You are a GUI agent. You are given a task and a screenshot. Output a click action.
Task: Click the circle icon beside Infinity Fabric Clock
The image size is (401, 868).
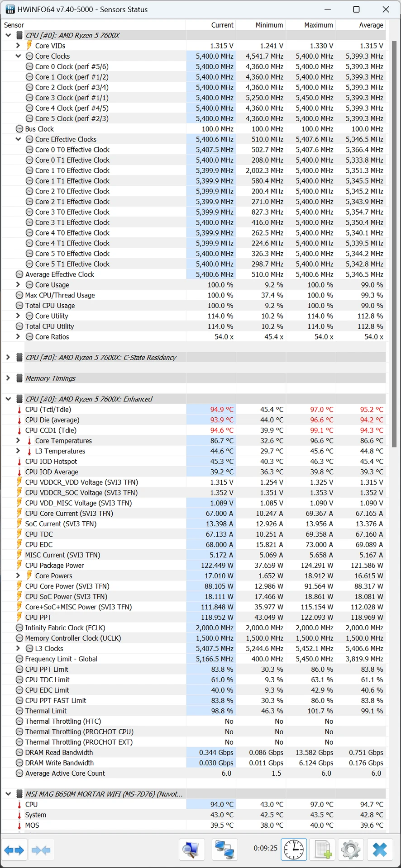[19, 627]
